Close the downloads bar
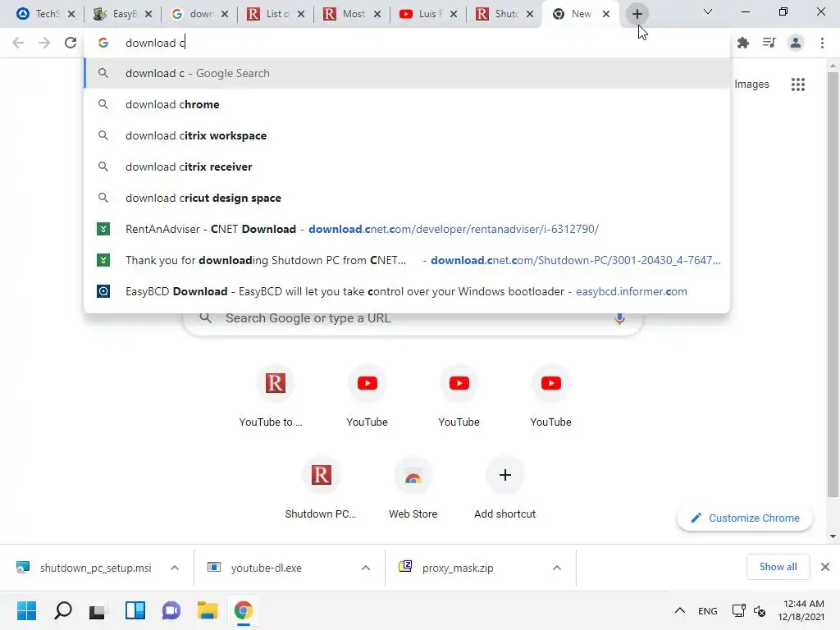The width and height of the screenshot is (840, 630). (x=825, y=567)
